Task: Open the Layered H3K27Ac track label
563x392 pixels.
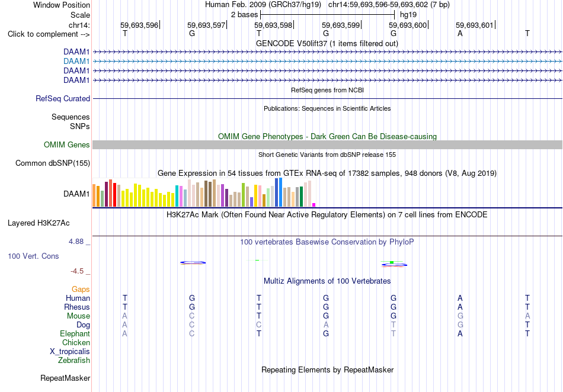Action: tap(39, 223)
